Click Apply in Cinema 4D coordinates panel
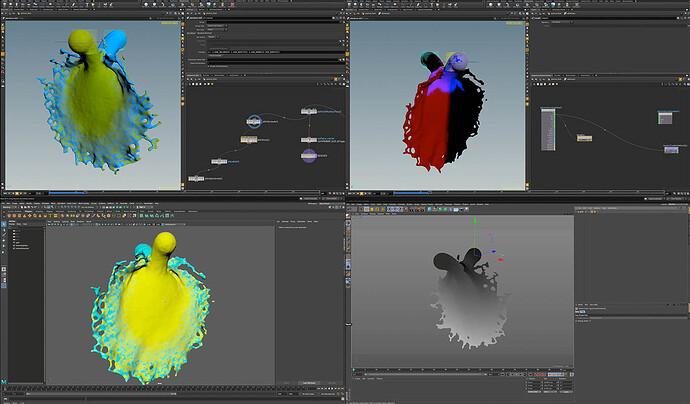The image size is (690, 404). pos(566,392)
